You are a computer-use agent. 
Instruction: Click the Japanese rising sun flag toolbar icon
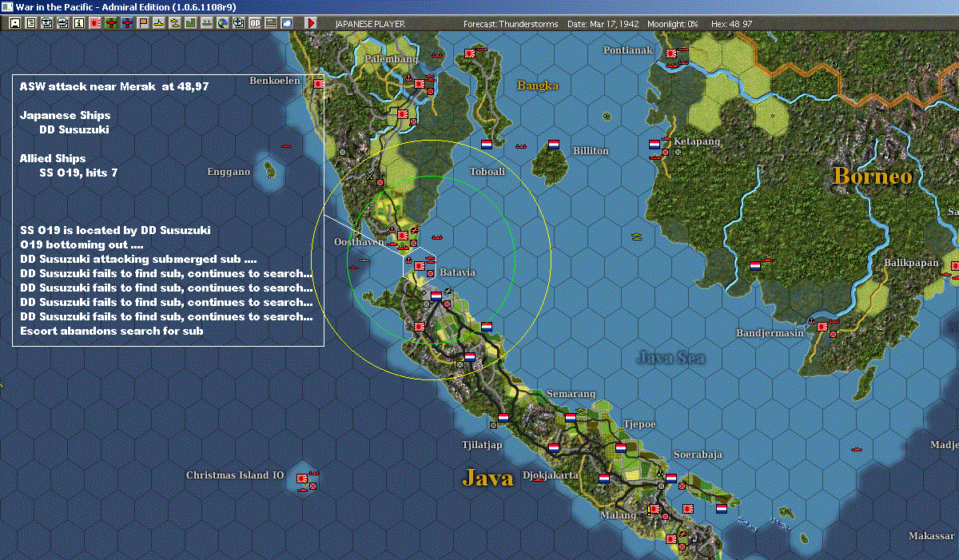(94, 23)
